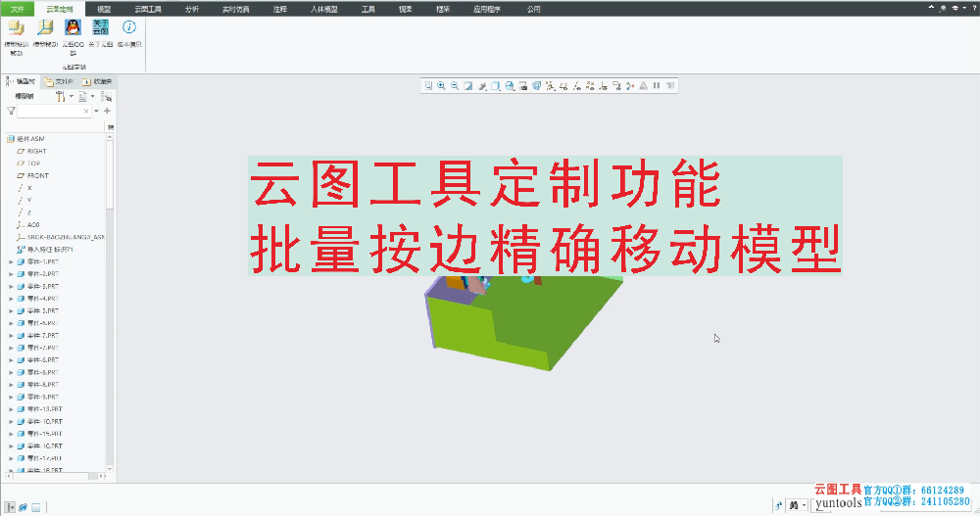
Task: Open the tree search options dropdown
Action: [96, 111]
